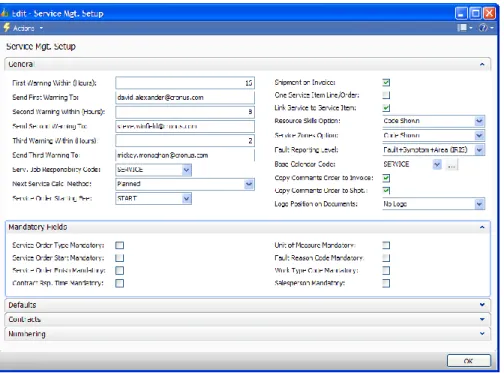504x373 pixels.
Task: Toggle Shipment on Invoice checkbox
Action: pos(386,82)
